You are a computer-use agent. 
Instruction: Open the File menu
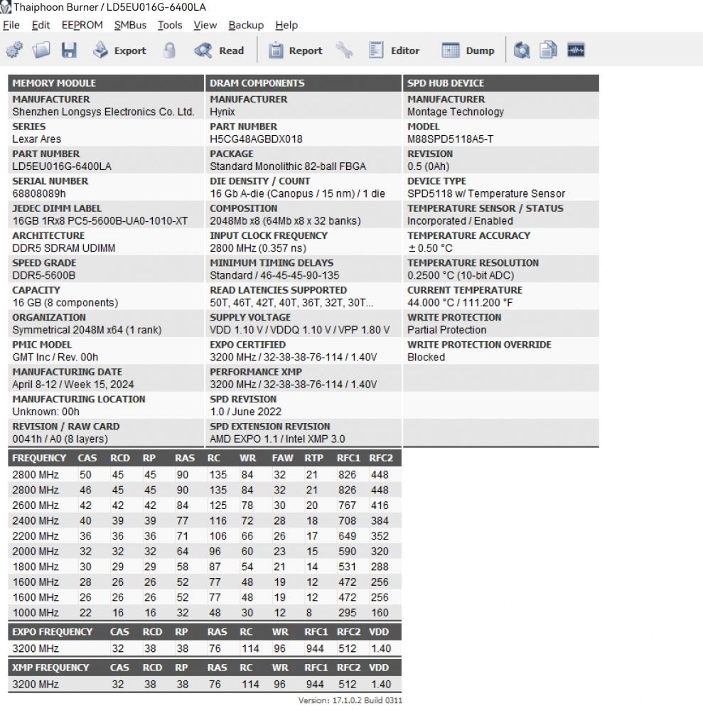[x=11, y=25]
